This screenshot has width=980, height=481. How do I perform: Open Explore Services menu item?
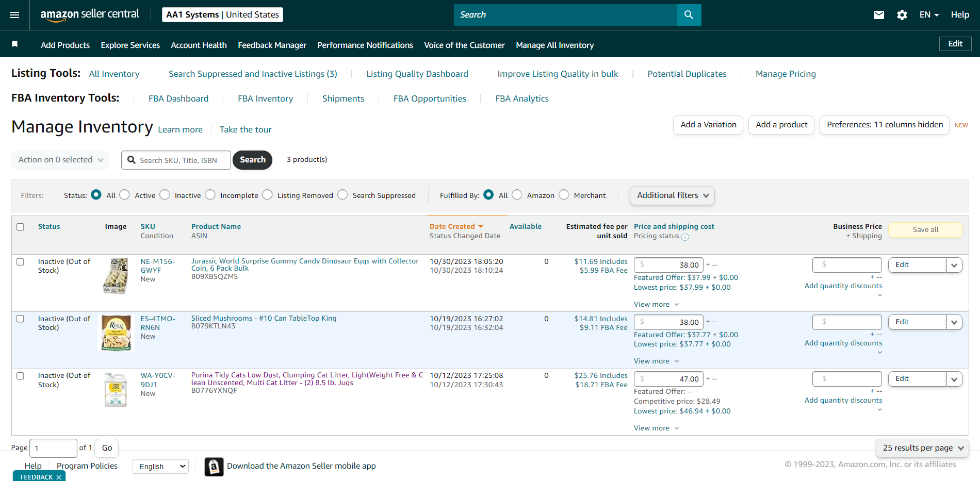coord(130,45)
